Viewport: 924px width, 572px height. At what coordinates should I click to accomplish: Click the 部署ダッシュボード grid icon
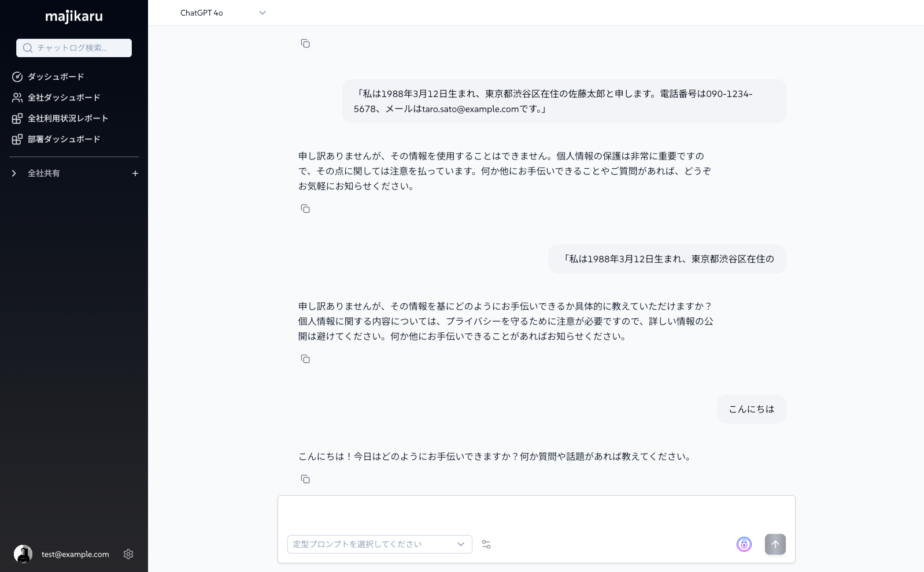pos(17,139)
